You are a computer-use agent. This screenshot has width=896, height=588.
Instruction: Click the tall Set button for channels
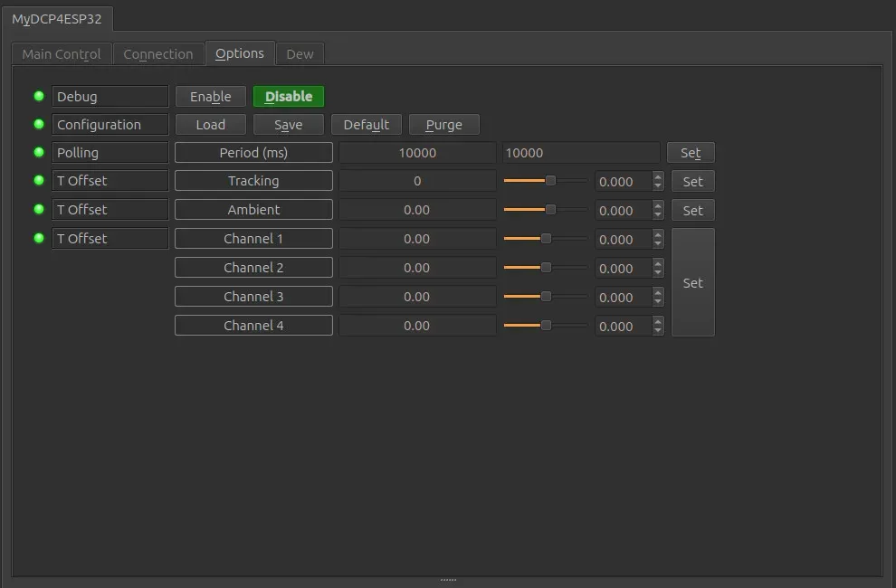coord(692,282)
